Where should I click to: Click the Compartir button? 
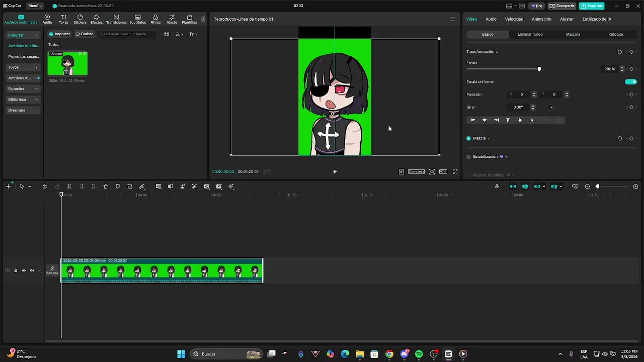[562, 6]
